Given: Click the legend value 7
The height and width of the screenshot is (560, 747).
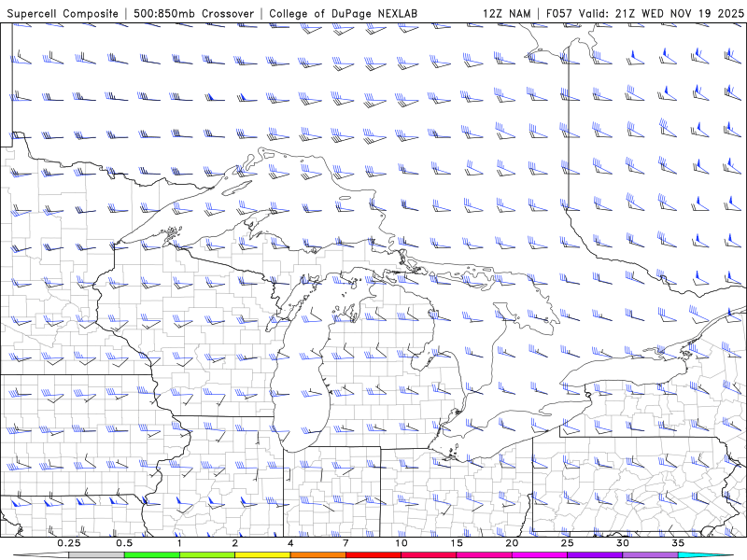Looking at the screenshot, I should click(x=345, y=543).
